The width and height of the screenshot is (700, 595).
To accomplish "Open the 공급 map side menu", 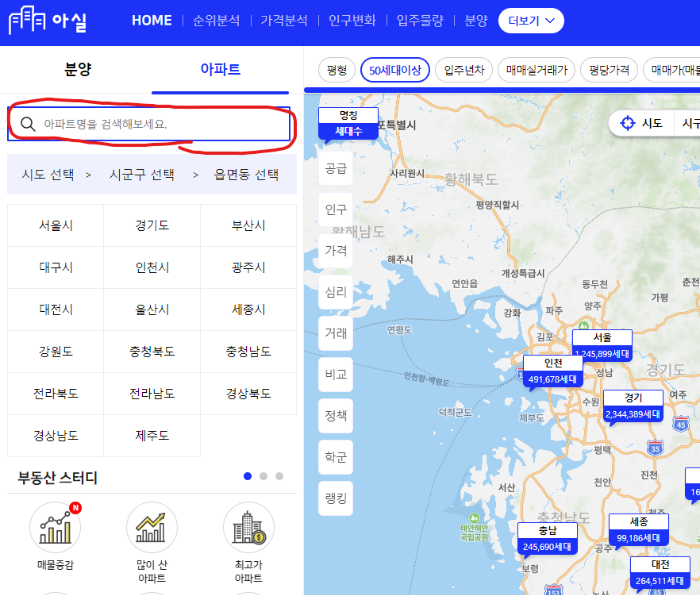I will click(335, 168).
